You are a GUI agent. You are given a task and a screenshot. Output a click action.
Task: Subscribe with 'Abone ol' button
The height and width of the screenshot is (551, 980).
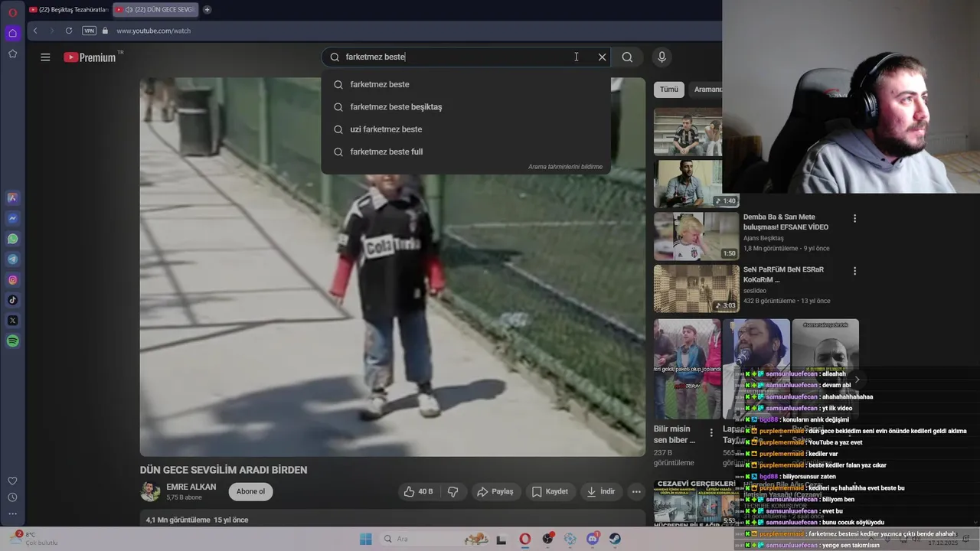click(x=250, y=491)
